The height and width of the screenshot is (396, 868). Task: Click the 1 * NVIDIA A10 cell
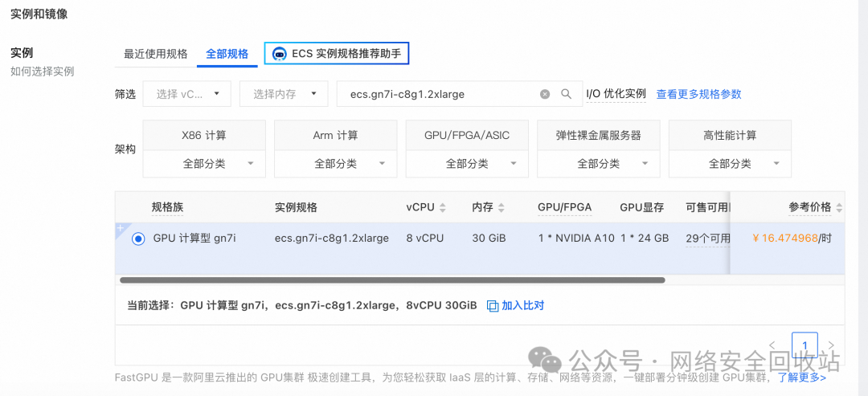(576, 239)
